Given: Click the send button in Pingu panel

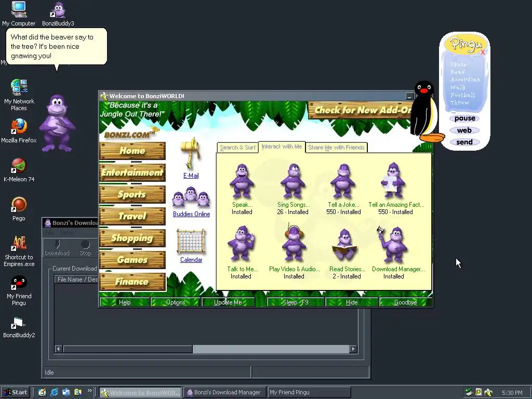Looking at the screenshot, I should (x=464, y=142).
